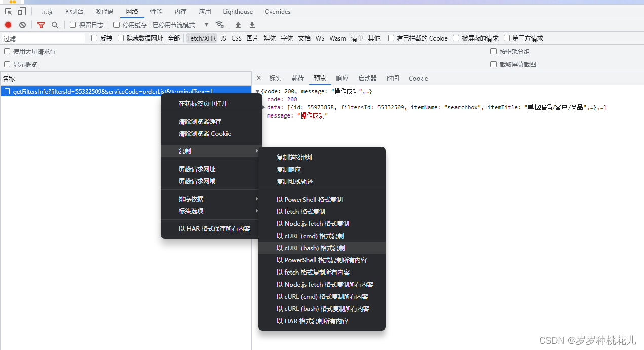Click the 全部 request type filter
The width and height of the screenshot is (644, 350).
pos(174,38)
